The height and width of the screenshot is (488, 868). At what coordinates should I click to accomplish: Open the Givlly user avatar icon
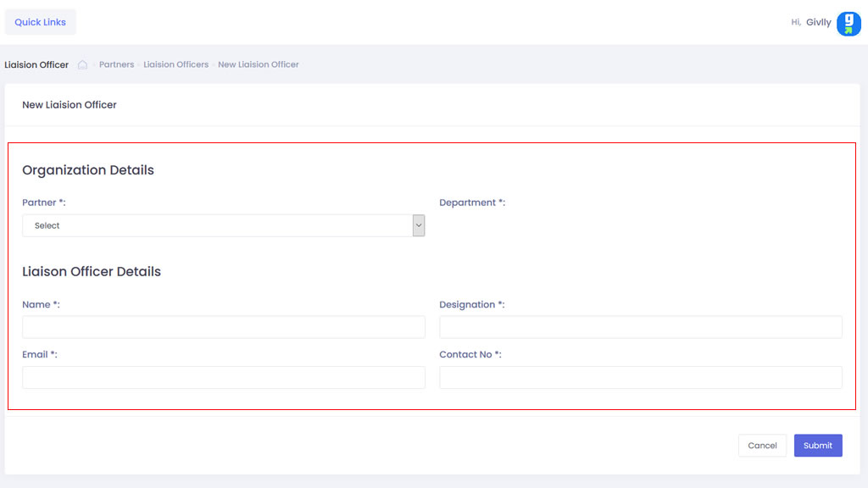[x=849, y=24]
